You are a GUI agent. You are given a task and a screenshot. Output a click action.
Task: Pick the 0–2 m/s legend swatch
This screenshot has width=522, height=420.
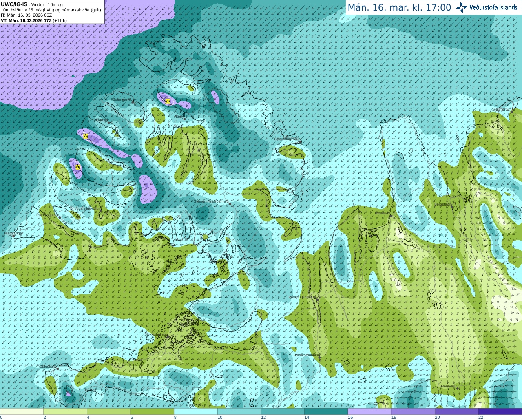[x=22, y=411]
